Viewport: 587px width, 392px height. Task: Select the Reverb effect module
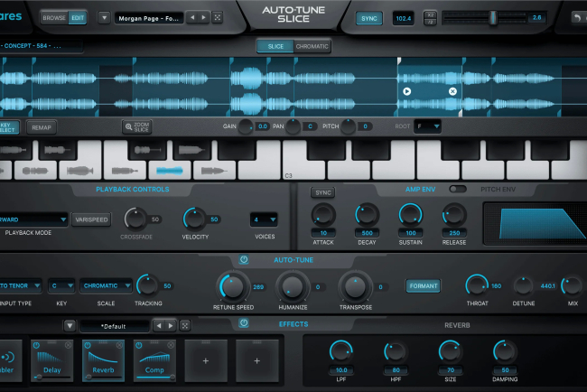[x=103, y=361]
